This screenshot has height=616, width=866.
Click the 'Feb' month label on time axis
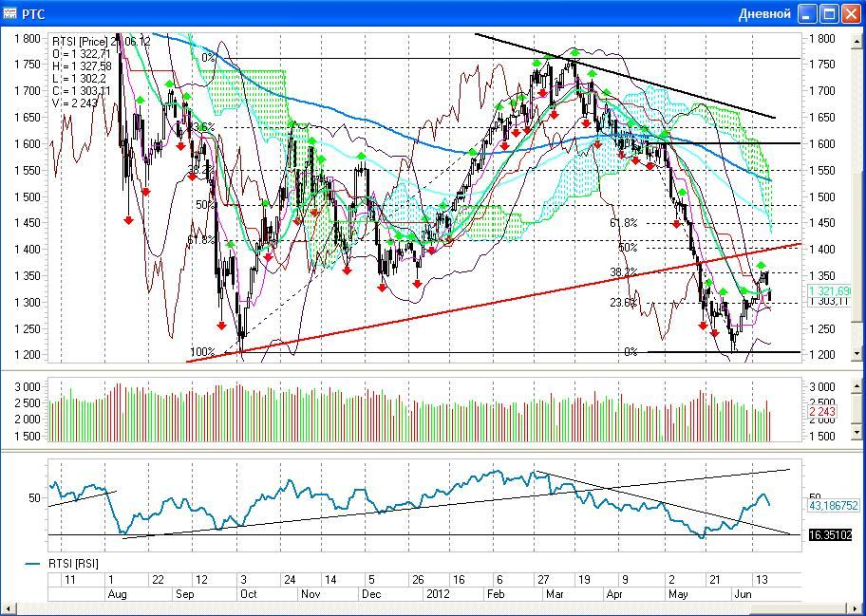tap(494, 594)
